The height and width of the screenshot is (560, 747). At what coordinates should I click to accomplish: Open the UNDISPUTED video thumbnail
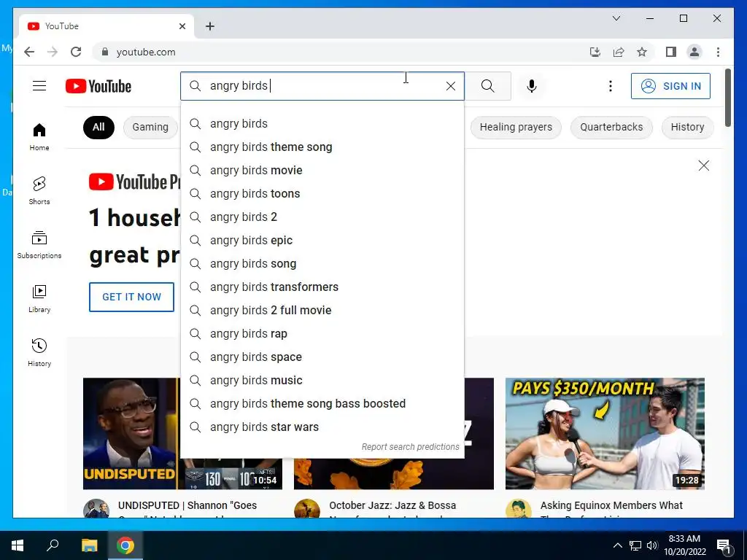click(x=131, y=433)
